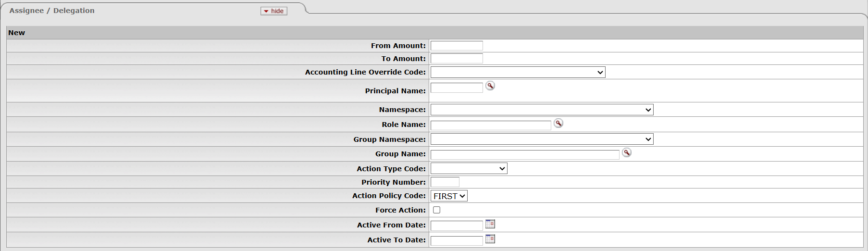The height and width of the screenshot is (251, 868).
Task: Open the Principal Name lookup magnifier
Action: tap(490, 86)
